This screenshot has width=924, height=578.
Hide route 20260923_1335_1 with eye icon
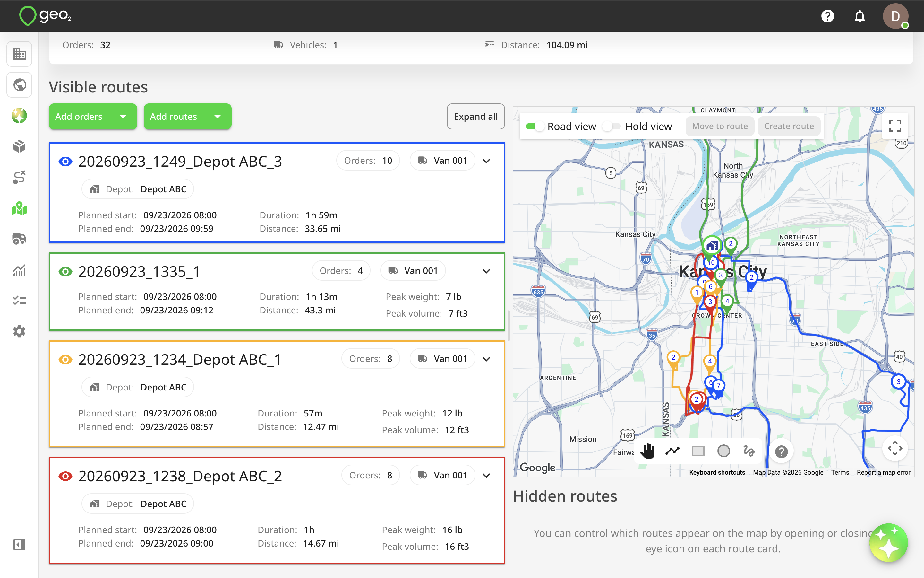65,271
